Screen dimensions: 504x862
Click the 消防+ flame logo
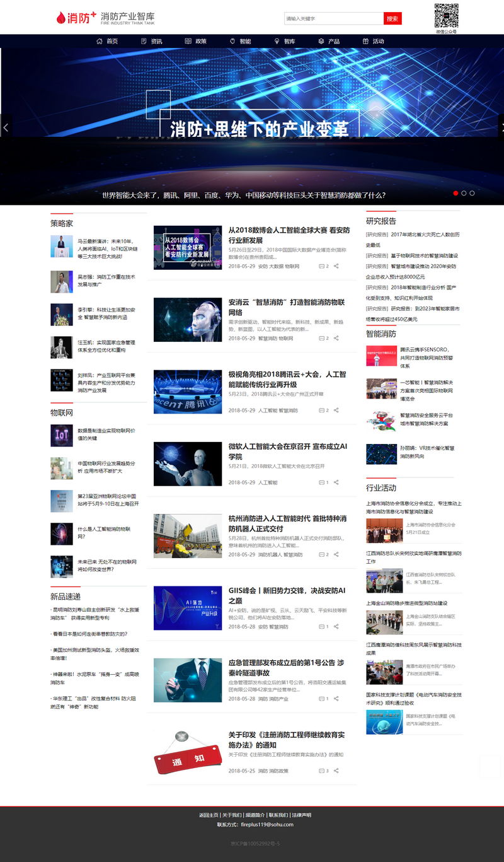pos(76,18)
